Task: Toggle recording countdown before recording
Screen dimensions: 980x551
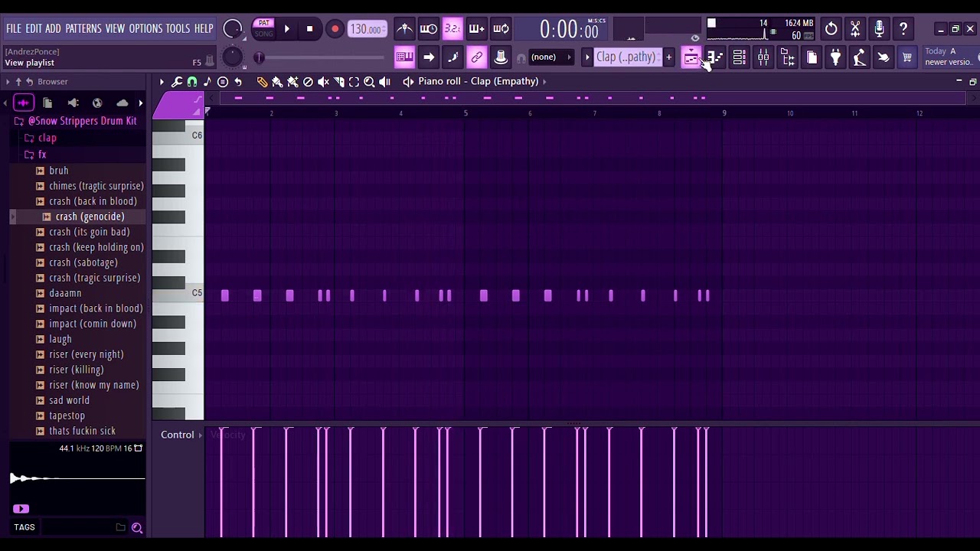Action: pyautogui.click(x=452, y=29)
